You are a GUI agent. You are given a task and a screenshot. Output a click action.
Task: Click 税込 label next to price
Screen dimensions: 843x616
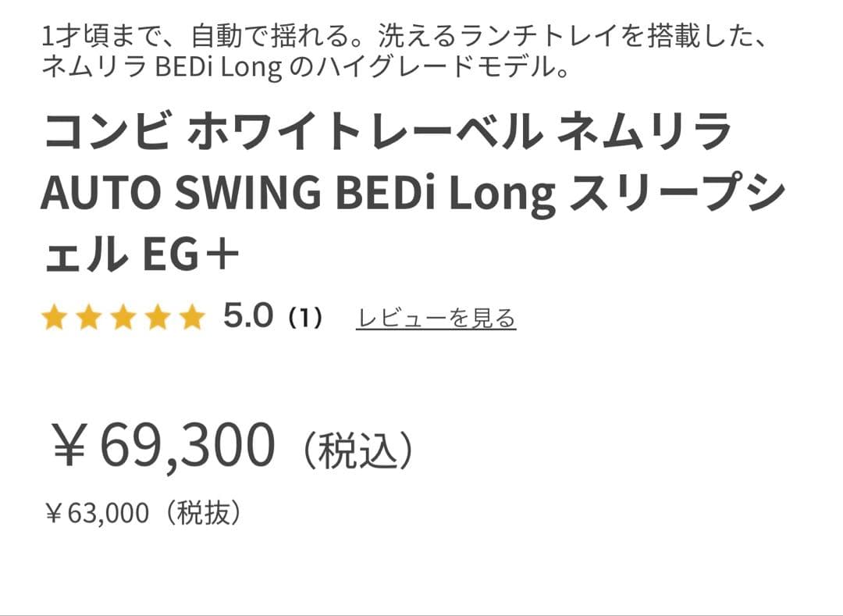point(363,447)
